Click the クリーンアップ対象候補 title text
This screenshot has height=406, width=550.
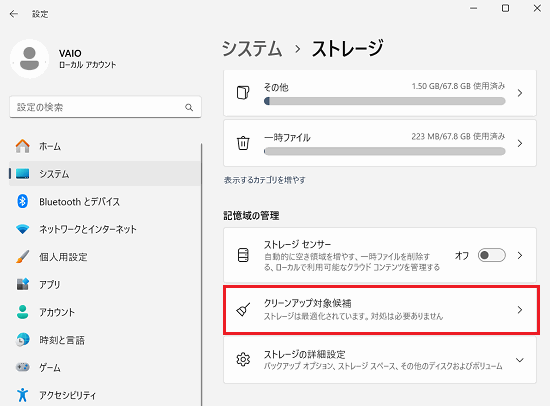click(308, 303)
